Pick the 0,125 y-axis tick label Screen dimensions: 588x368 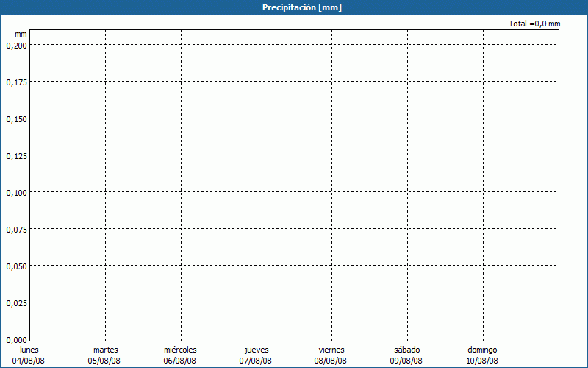click(16, 155)
